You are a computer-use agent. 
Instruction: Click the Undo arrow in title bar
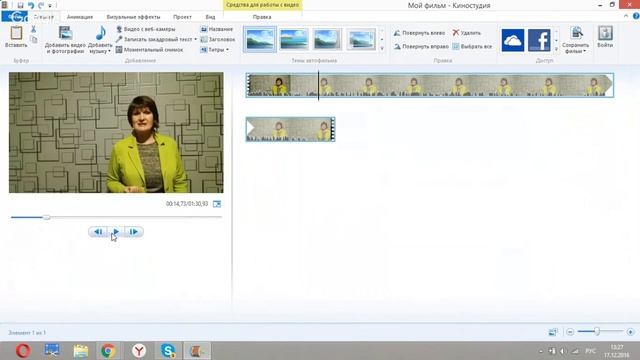click(31, 5)
